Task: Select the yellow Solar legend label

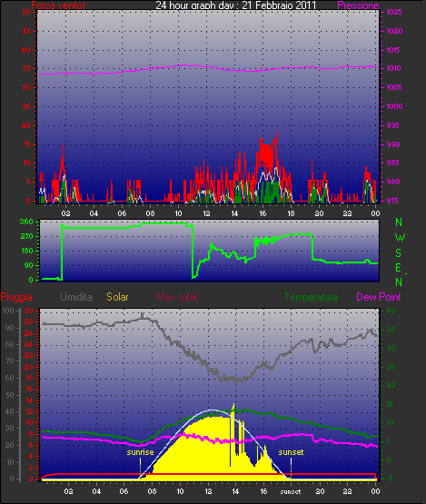Action: (x=117, y=297)
